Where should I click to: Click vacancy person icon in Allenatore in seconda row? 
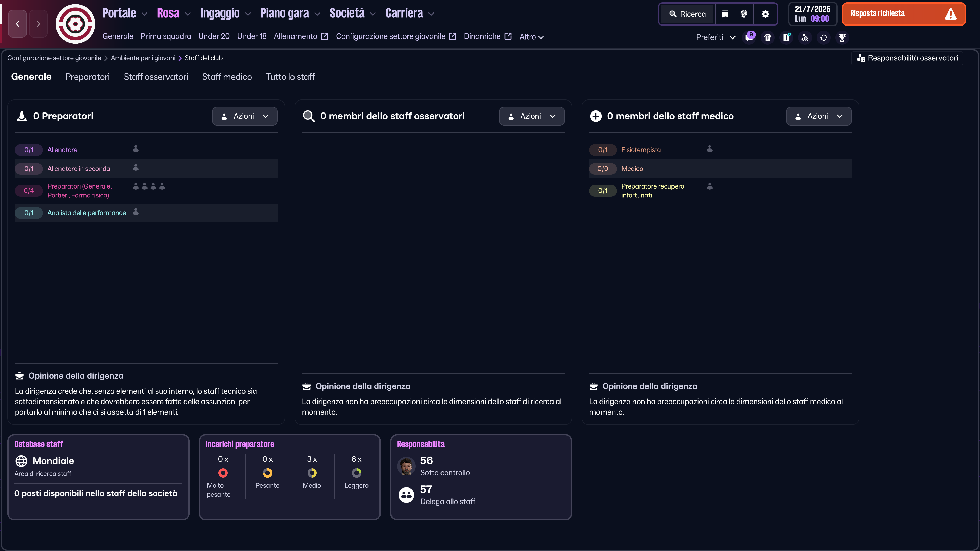tap(136, 167)
